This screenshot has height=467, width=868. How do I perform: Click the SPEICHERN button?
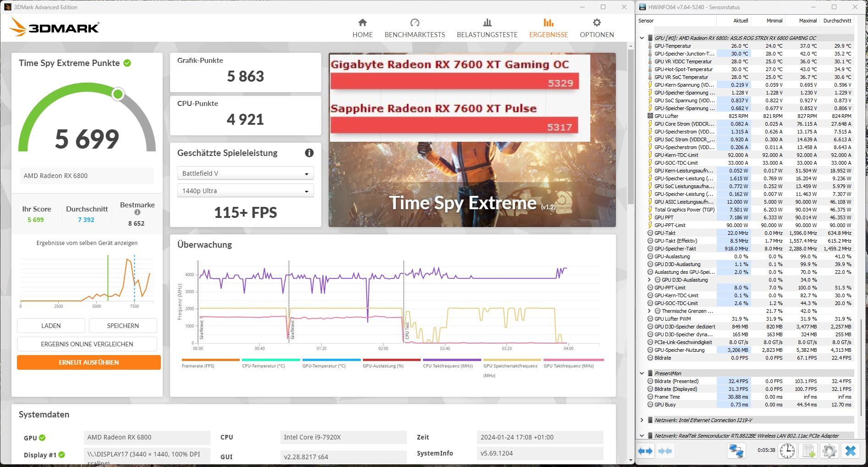123,326
